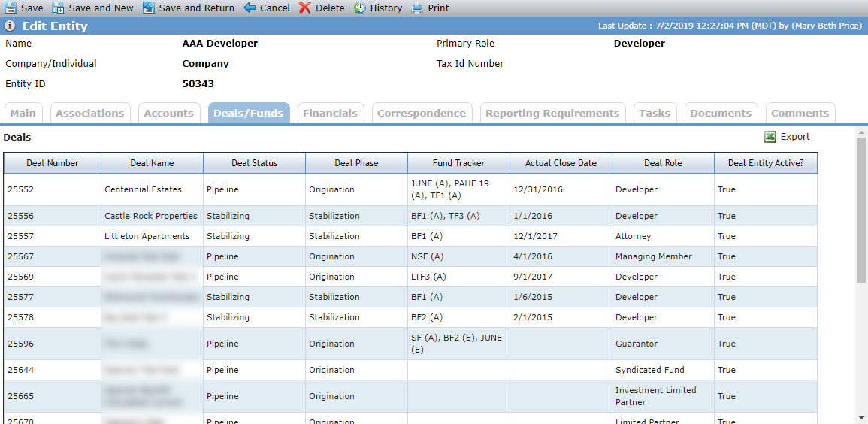Select deal number 25552

pos(20,189)
